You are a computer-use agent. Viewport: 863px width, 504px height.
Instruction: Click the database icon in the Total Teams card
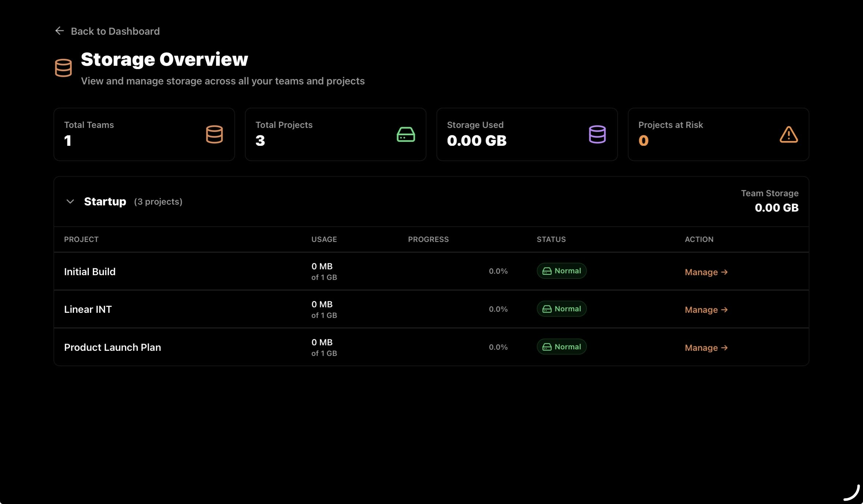click(215, 134)
